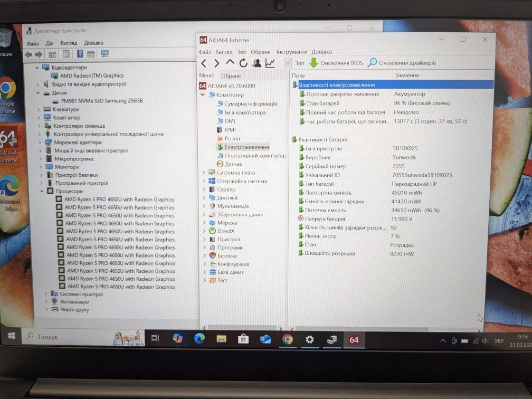Click База даних icon in tree
The width and height of the screenshot is (532, 399).
pos(213,272)
